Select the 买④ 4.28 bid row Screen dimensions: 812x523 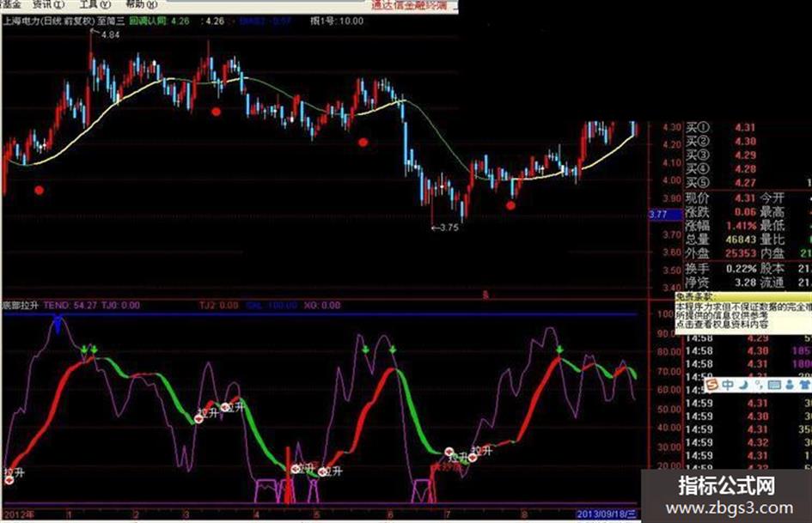pos(721,169)
